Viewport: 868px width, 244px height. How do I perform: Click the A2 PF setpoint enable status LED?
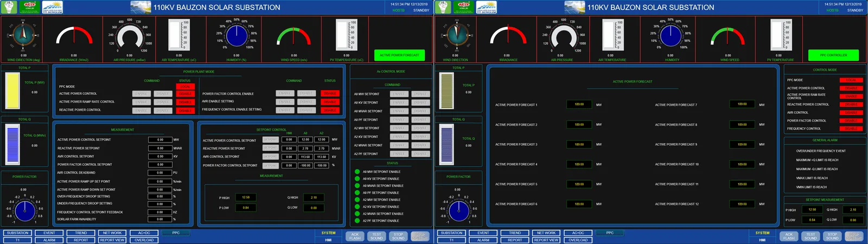(x=358, y=221)
